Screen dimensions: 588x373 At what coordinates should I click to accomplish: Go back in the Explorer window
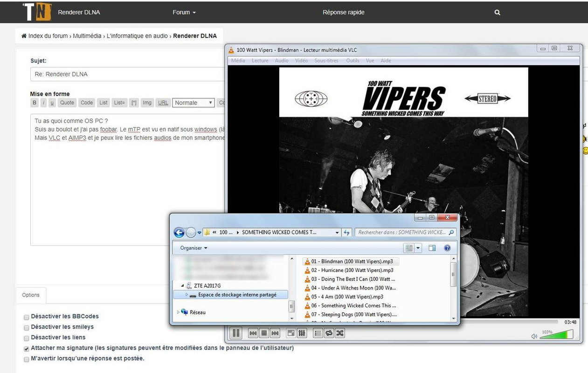[x=179, y=232]
